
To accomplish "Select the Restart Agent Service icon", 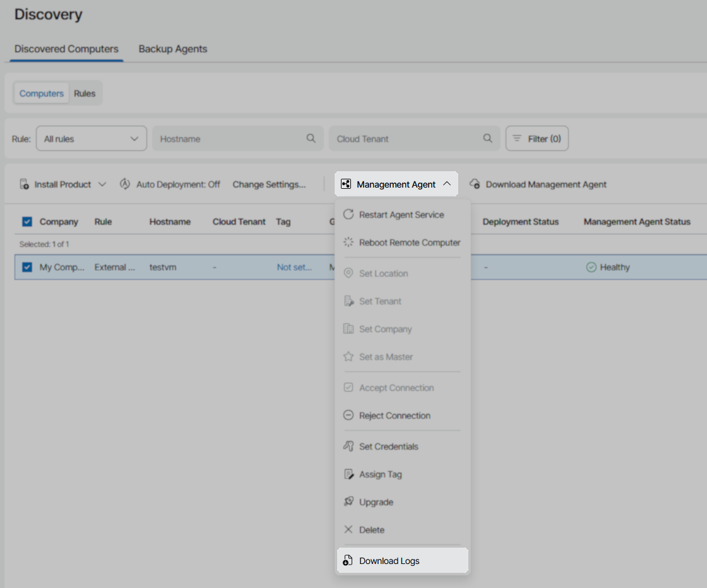I will pyautogui.click(x=348, y=214).
